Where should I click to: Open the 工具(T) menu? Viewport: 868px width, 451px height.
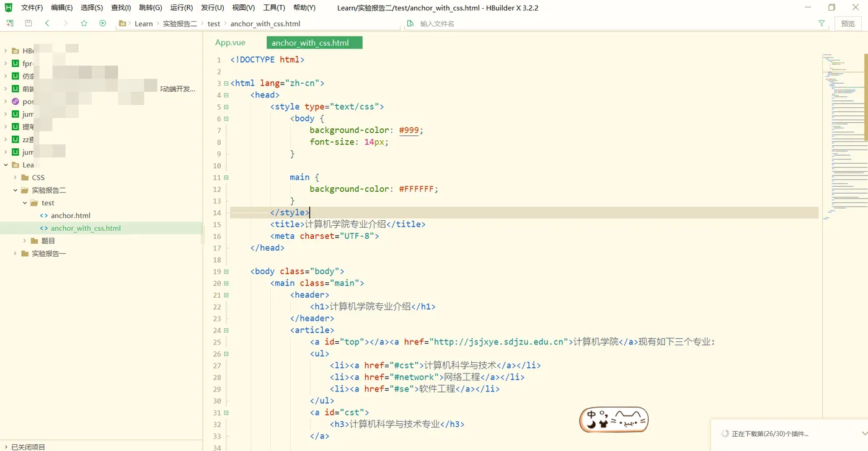point(274,7)
